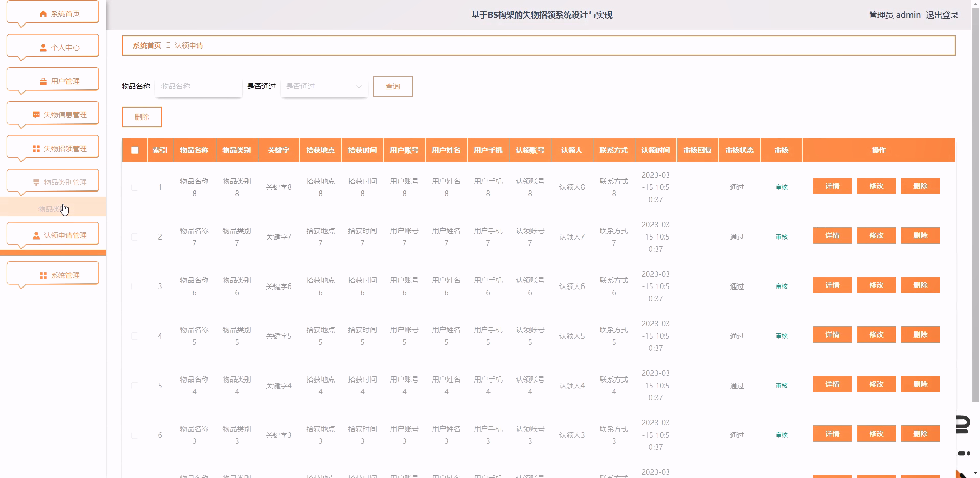
Task: Open 认领申请管理 sidebar menu
Action: (53, 234)
